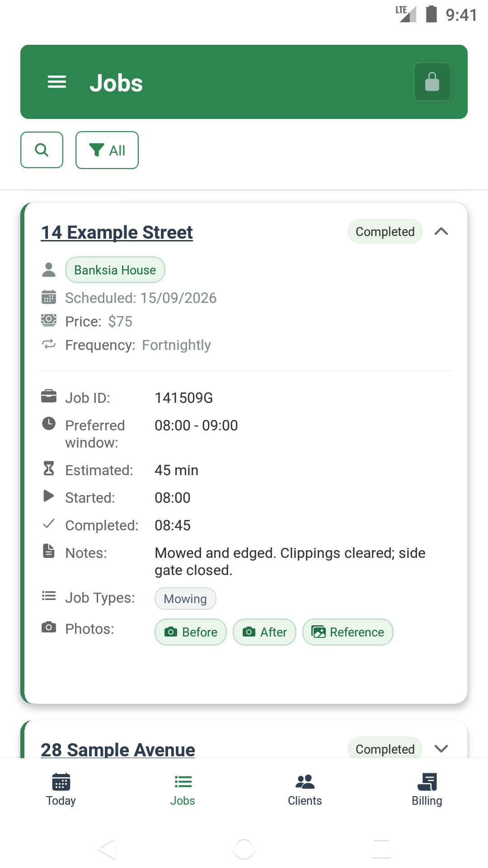Tap the Android home navigation button
The height and width of the screenshot is (868, 488).
pyautogui.click(x=244, y=849)
